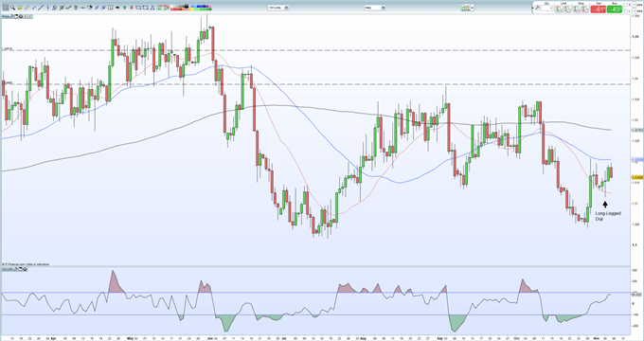Select the eraser tool in toolbar
Screen dimensions: 644x341
tap(27, 7)
